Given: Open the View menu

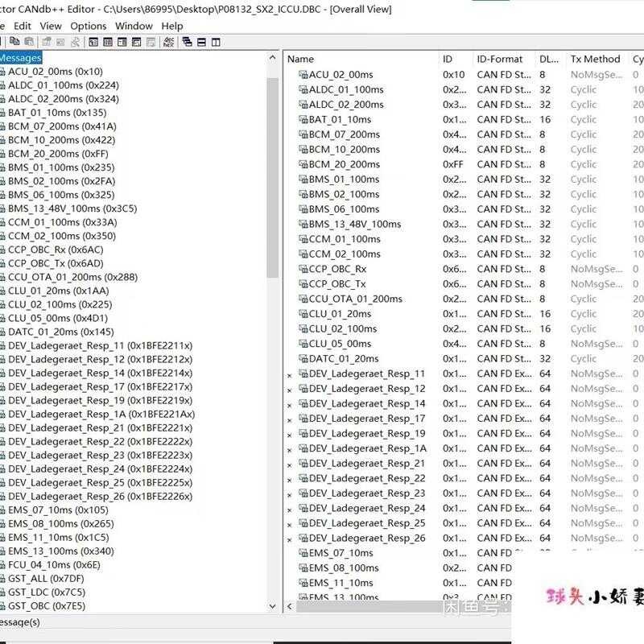Looking at the screenshot, I should [50, 25].
